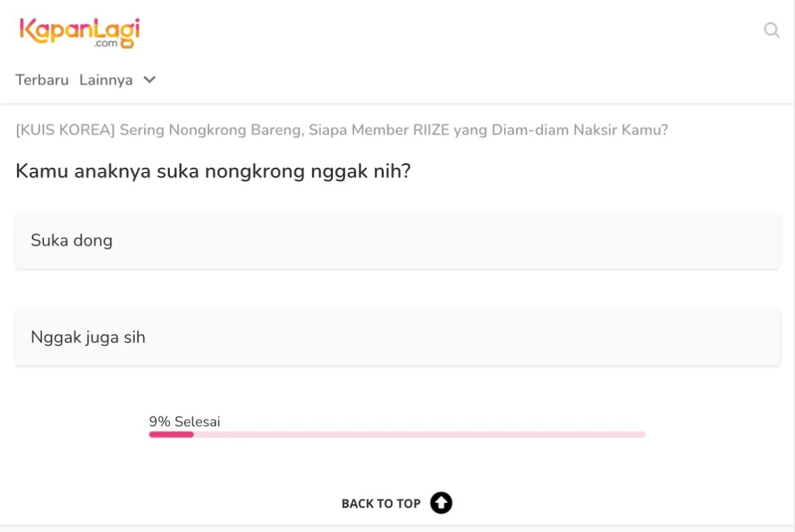
Task: Click the question "Kamu anaknya suka nongkrong nggak nih?"
Action: tap(213, 171)
